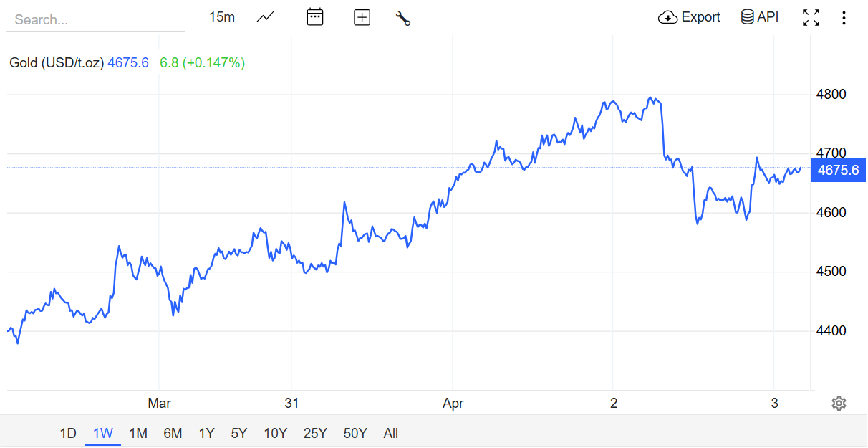Open the wrench chart tools icon

click(402, 18)
